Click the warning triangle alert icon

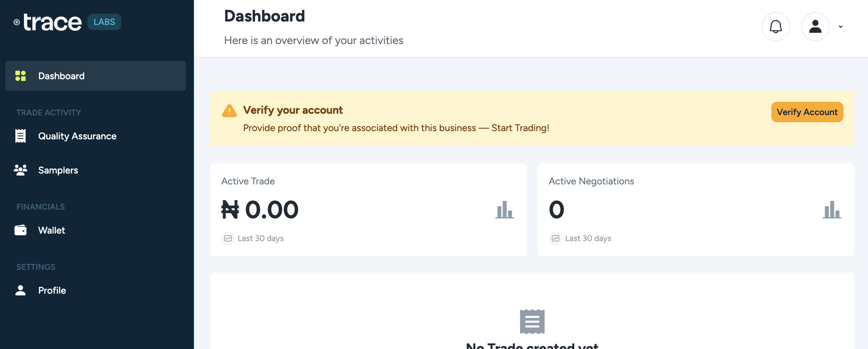pos(229,111)
